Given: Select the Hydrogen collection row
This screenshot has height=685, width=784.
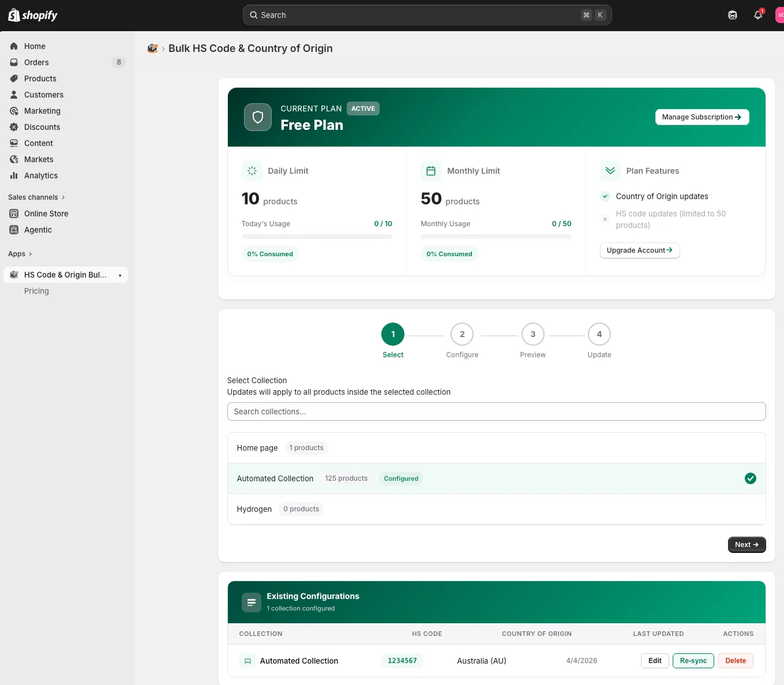Looking at the screenshot, I should [x=497, y=509].
